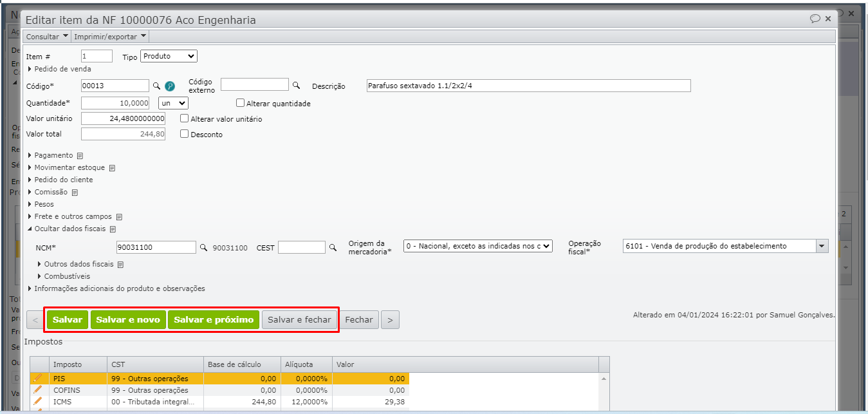868x414 pixels.
Task: Open Imprimir/exportar menu
Action: (x=110, y=37)
